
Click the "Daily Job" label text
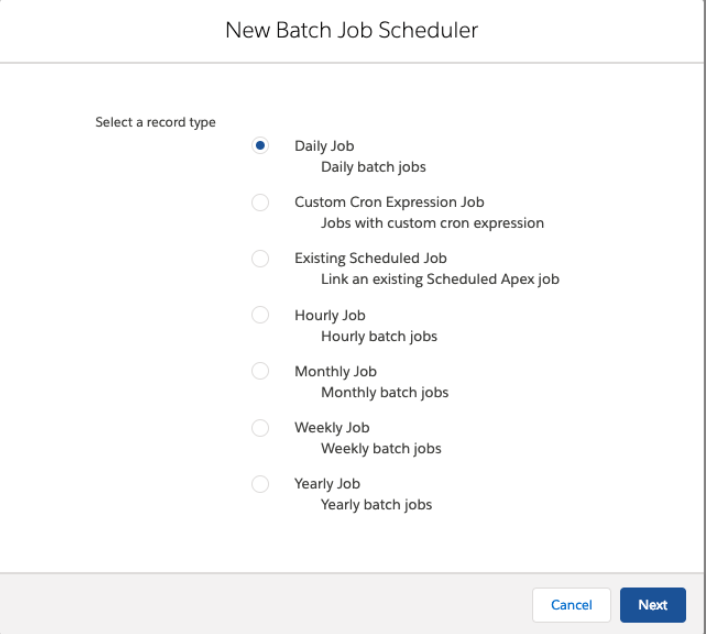325,146
